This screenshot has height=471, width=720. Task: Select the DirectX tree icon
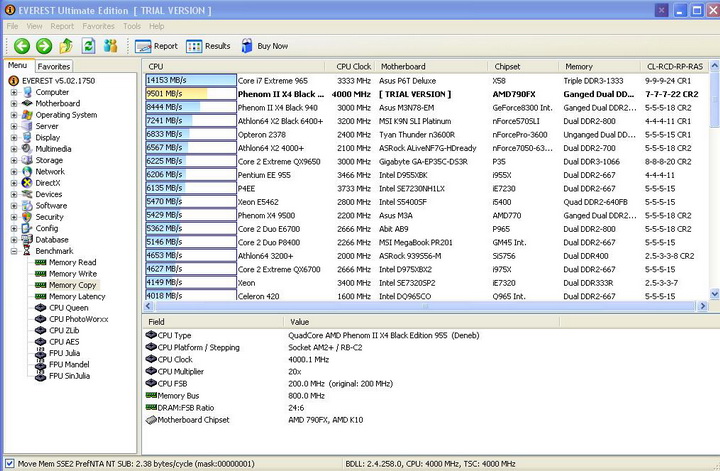(28, 183)
